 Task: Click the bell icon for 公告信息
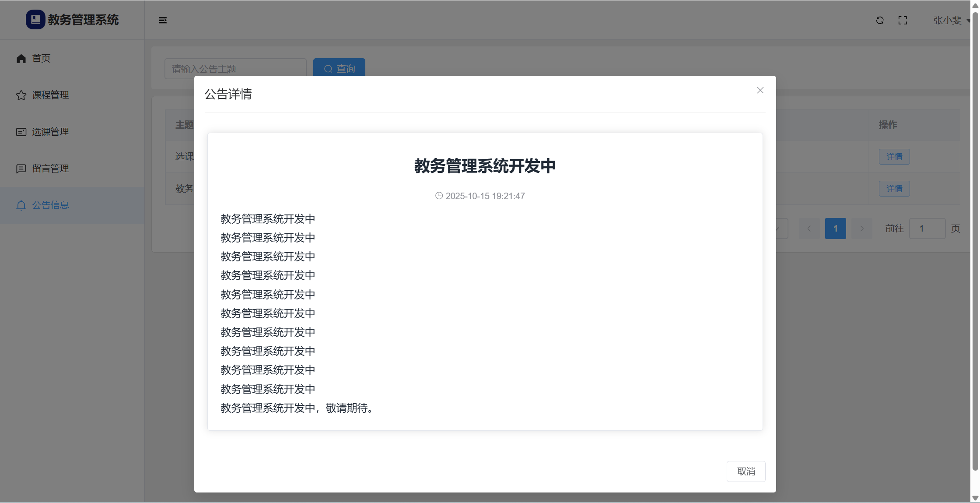pos(21,205)
